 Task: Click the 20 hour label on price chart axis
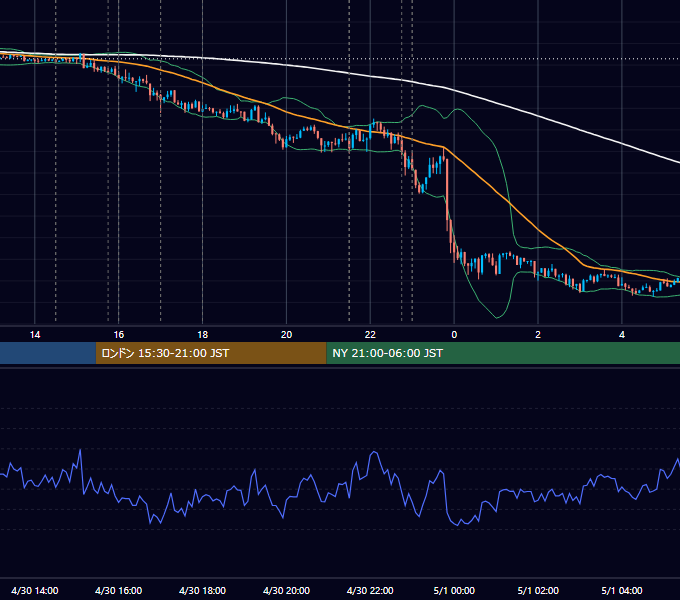tap(286, 335)
